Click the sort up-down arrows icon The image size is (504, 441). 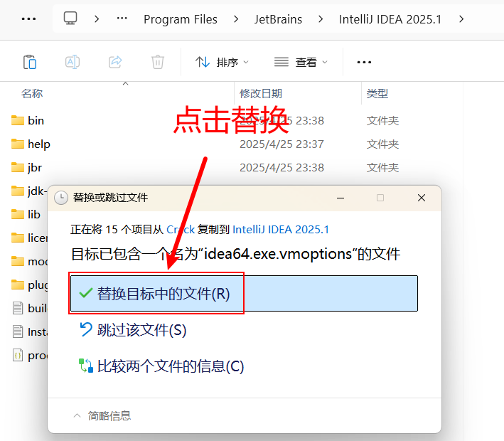tap(203, 62)
